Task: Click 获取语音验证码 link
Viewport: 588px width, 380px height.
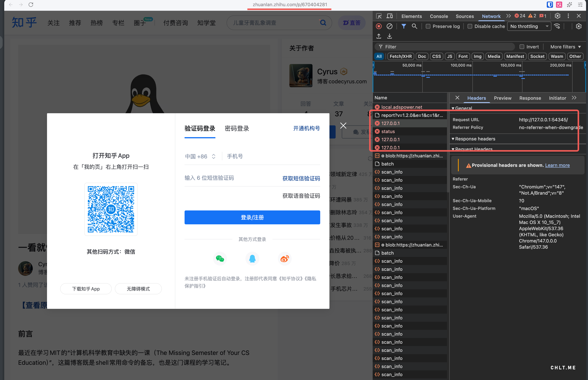Action: coord(301,196)
